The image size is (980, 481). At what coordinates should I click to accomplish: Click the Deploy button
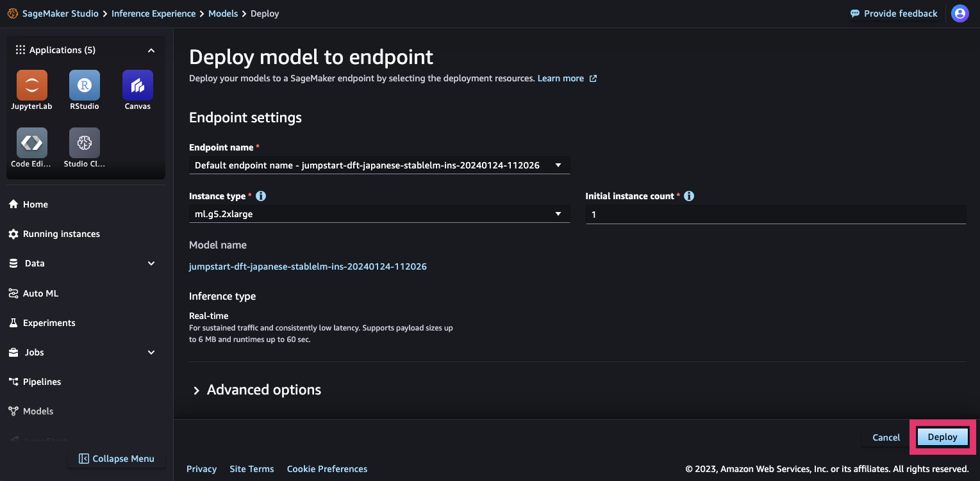coord(942,436)
